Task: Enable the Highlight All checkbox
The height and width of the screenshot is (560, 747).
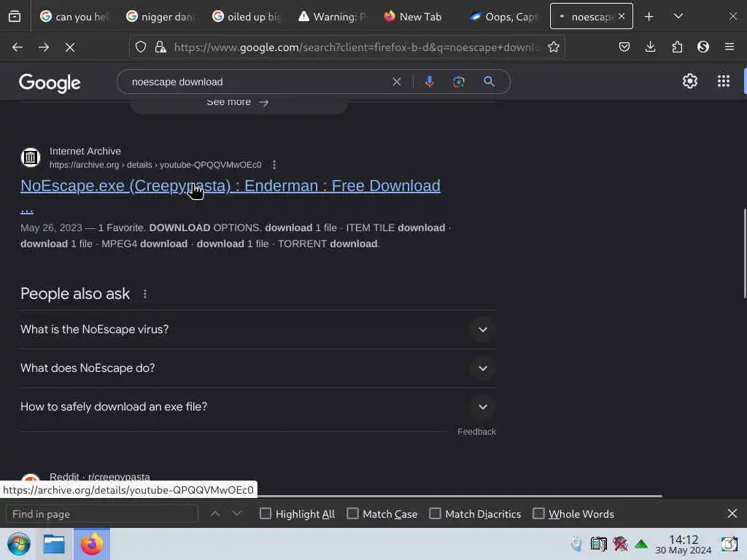Action: (x=266, y=513)
